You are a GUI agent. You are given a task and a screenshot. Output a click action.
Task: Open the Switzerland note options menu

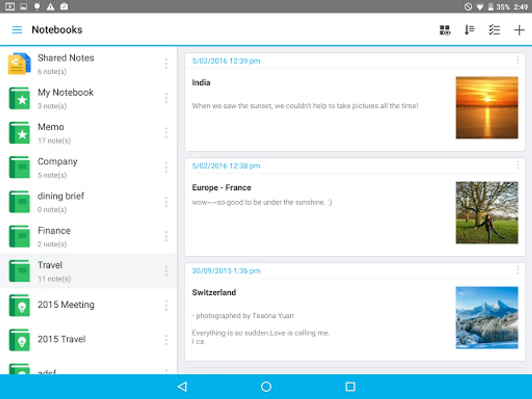[x=517, y=270]
